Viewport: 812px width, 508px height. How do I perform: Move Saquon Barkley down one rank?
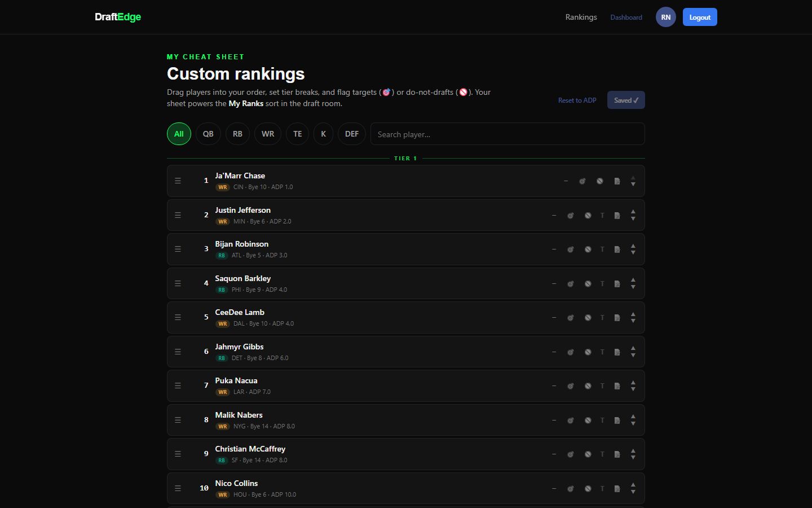click(x=633, y=287)
